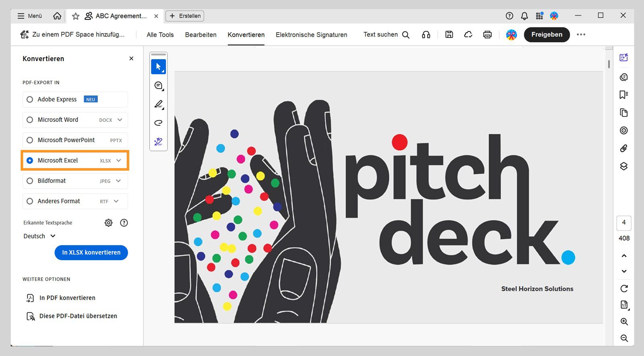Choose the selection arrow tool
Viewport: 644px width, 356px height.
pos(159,67)
